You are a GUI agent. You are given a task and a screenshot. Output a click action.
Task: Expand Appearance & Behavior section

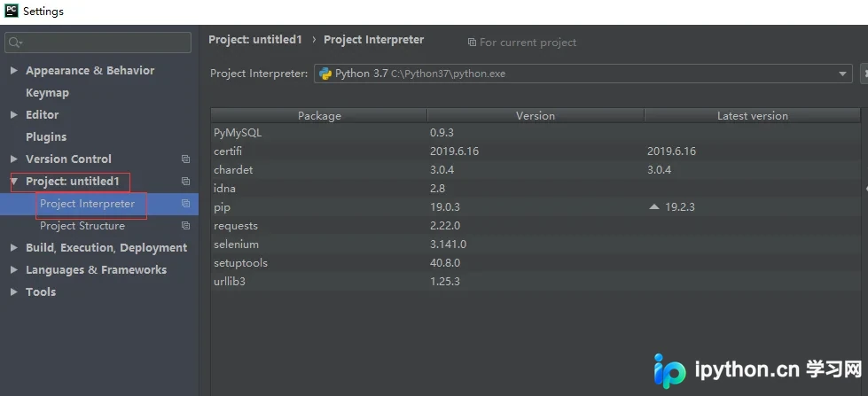(x=14, y=71)
